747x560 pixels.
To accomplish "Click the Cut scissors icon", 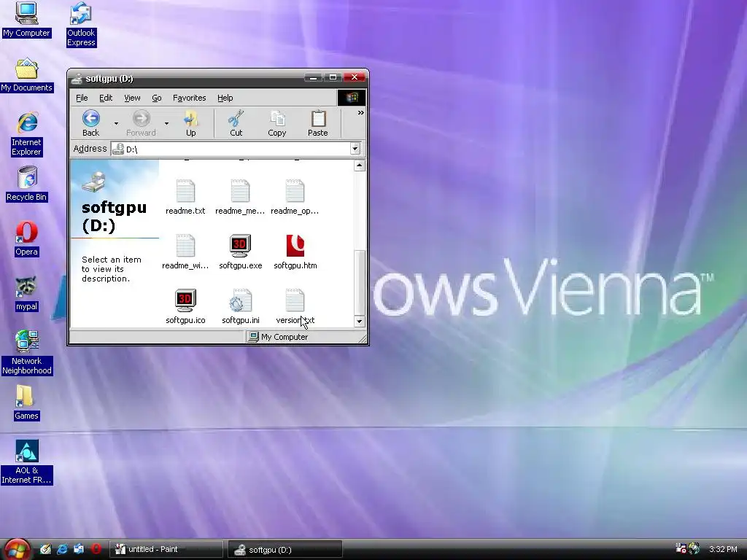I will point(236,119).
